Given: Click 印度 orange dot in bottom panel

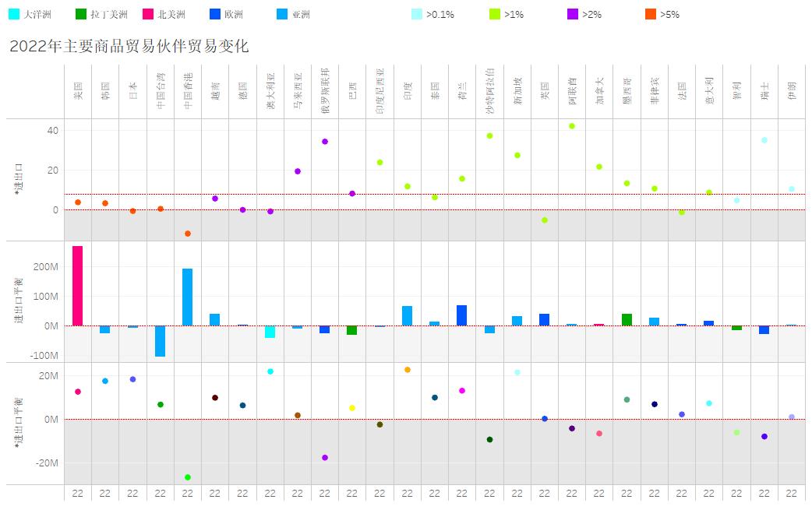Looking at the screenshot, I should click(x=407, y=370).
